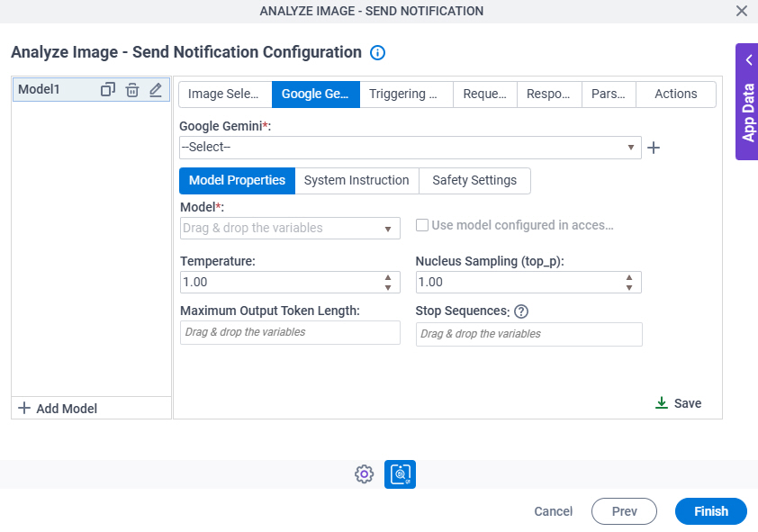The image size is (758, 532).
Task: Open the settings gear icon
Action: (x=364, y=474)
